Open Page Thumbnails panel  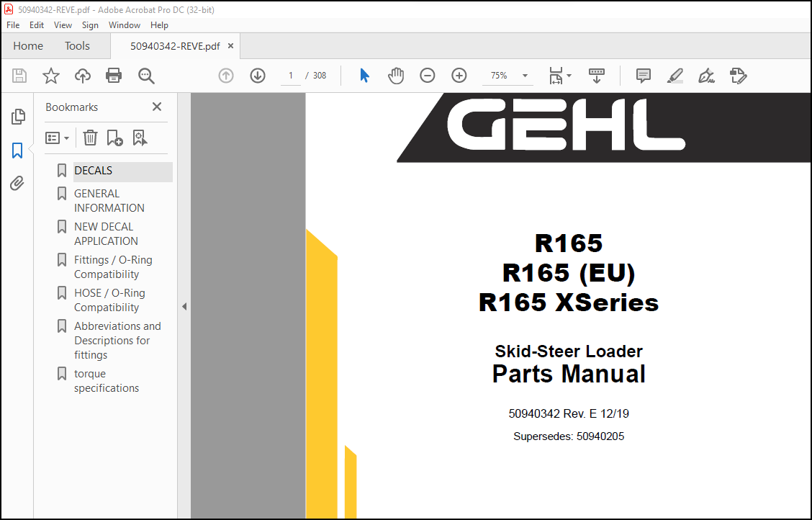pyautogui.click(x=18, y=117)
